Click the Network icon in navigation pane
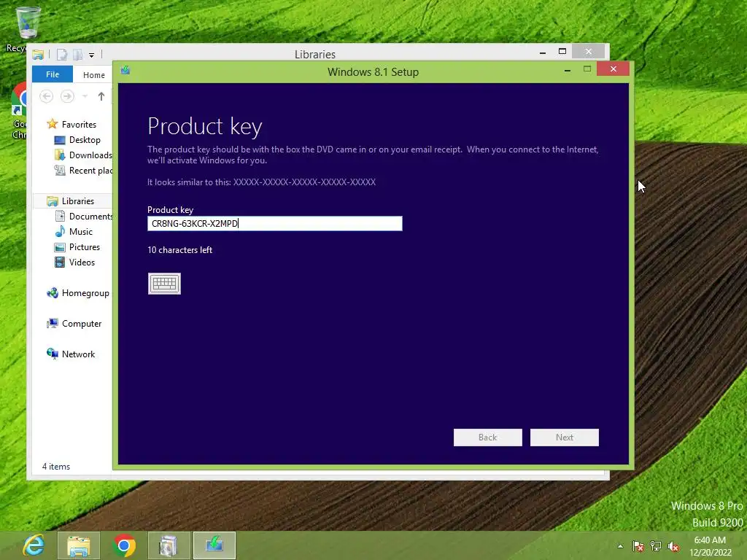747x560 pixels. (x=53, y=354)
